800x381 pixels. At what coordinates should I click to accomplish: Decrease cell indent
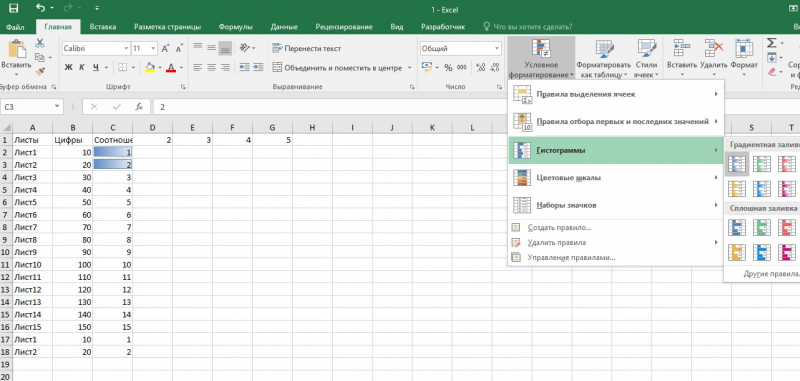coord(244,67)
